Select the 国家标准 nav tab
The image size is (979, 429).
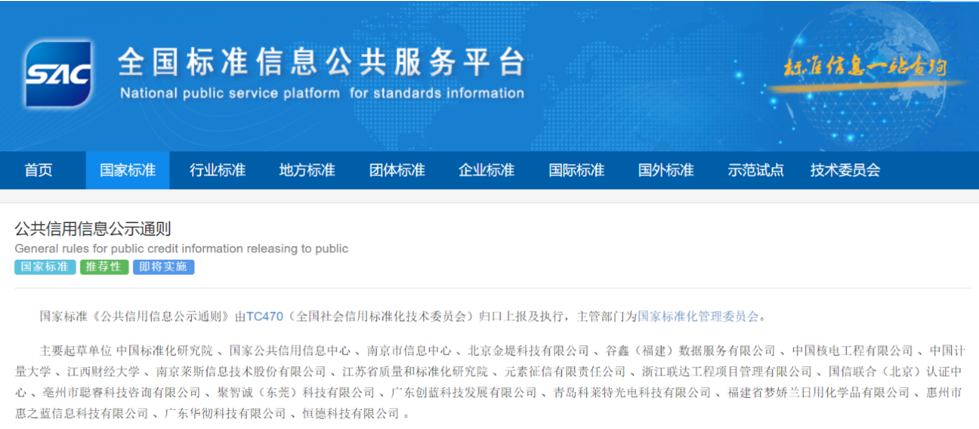(127, 170)
